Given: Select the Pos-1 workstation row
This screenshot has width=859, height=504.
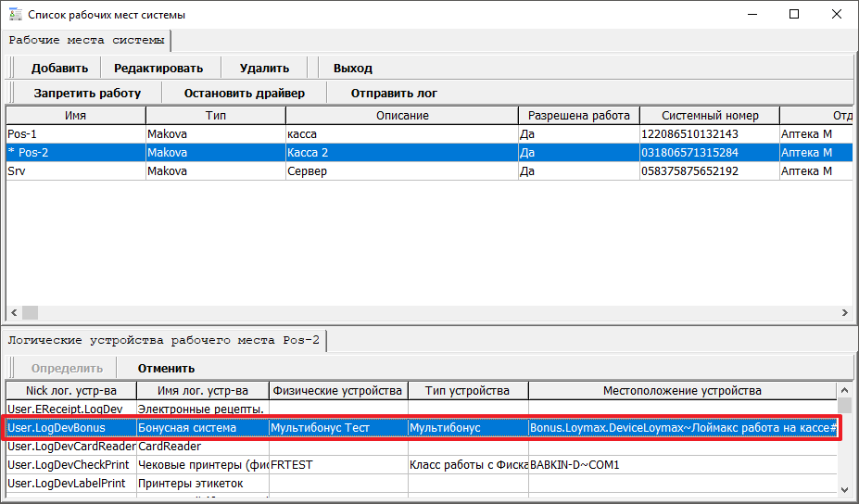Looking at the screenshot, I should [x=74, y=134].
